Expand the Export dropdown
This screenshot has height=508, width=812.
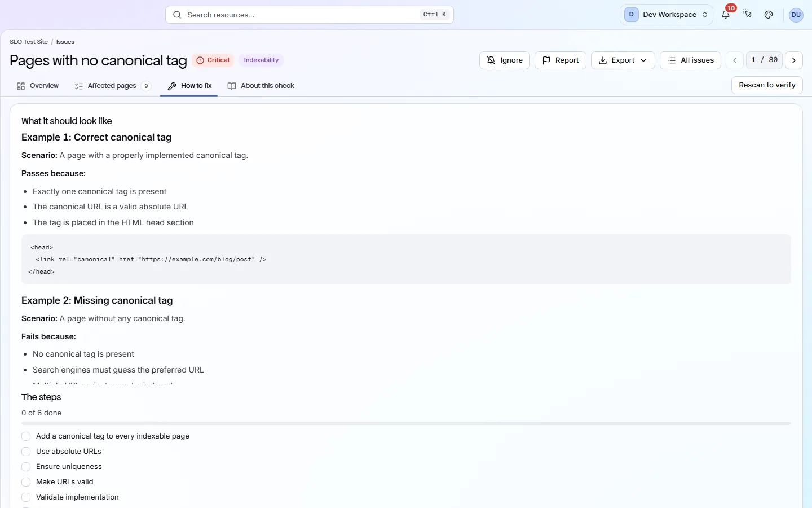coord(623,60)
